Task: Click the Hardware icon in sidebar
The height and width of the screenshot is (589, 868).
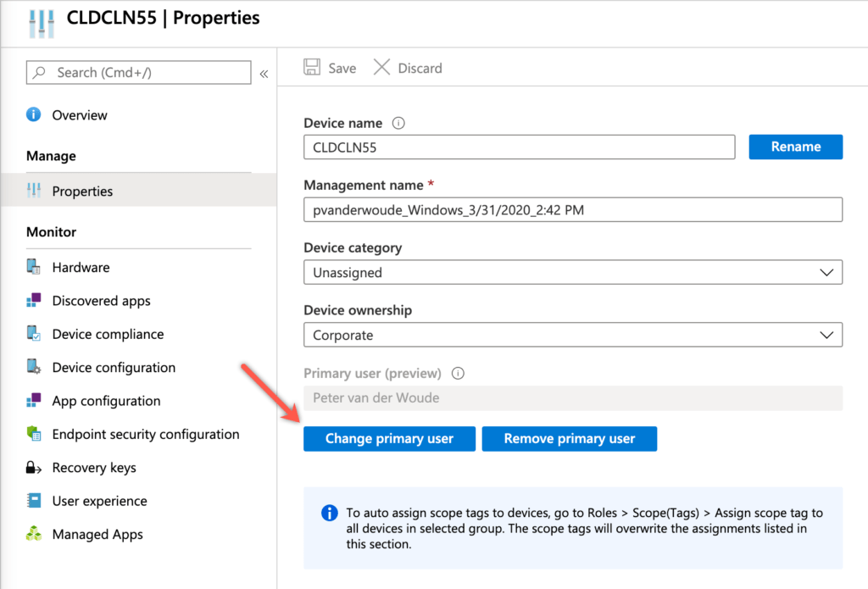Action: 34,267
